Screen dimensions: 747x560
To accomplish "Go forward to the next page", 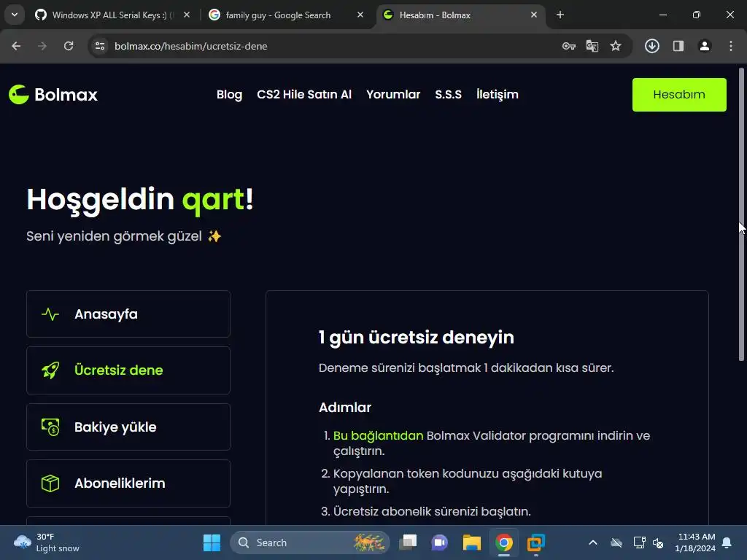I will 42,46.
